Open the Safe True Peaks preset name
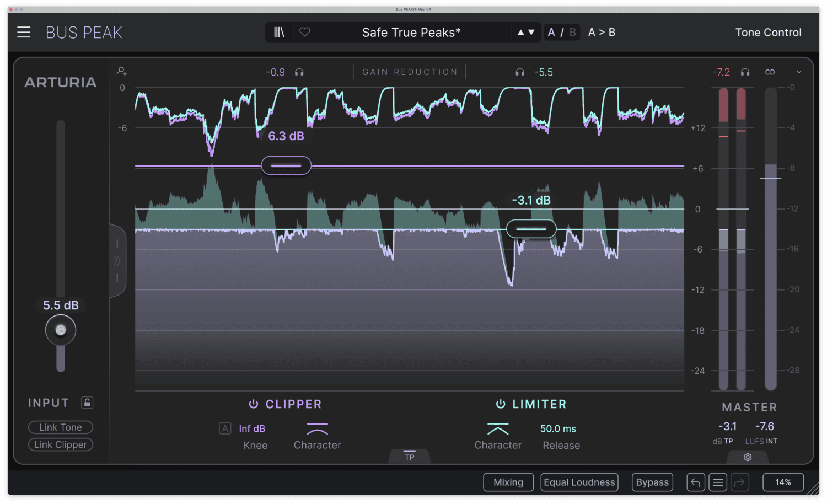The image size is (827, 504). coord(411,33)
